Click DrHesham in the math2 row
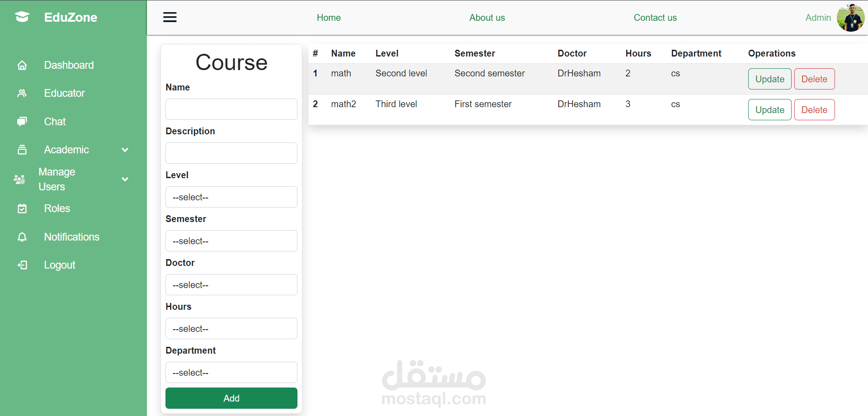This screenshot has height=416, width=868. (579, 104)
